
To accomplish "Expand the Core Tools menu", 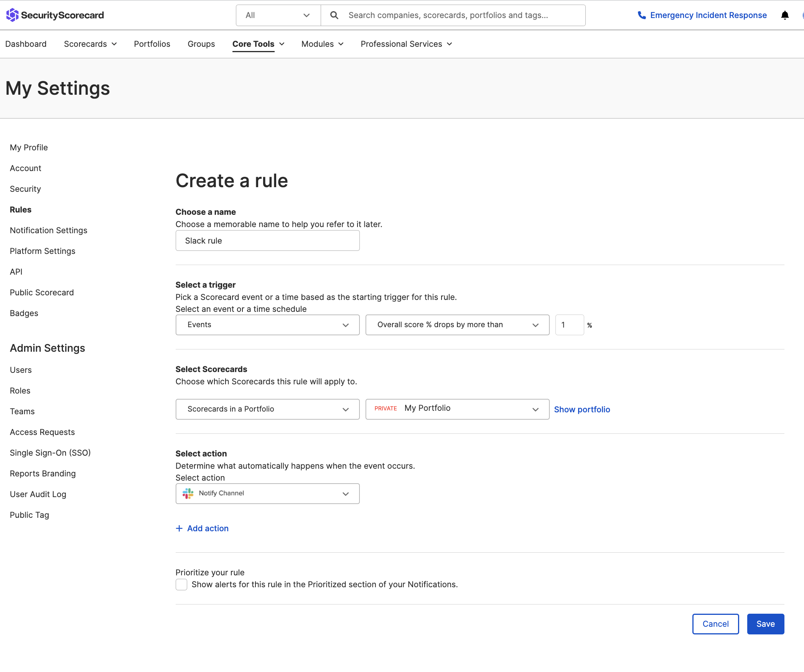I will [x=258, y=44].
